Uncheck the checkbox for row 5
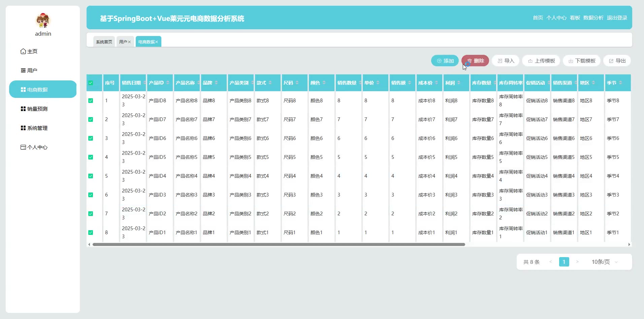Image resolution: width=644 pixels, height=319 pixels. 91,176
